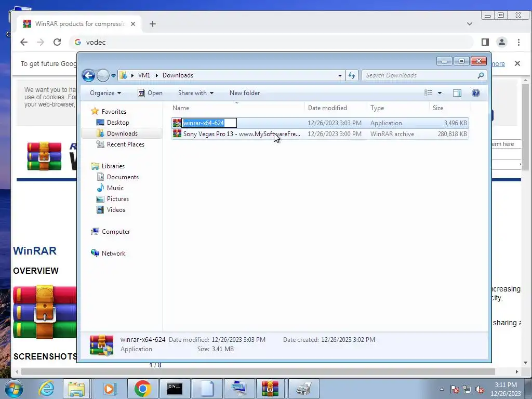Screen dimensions: 532x399
Task: Switch to Chrome from the taskbar
Action: pyautogui.click(x=142, y=389)
